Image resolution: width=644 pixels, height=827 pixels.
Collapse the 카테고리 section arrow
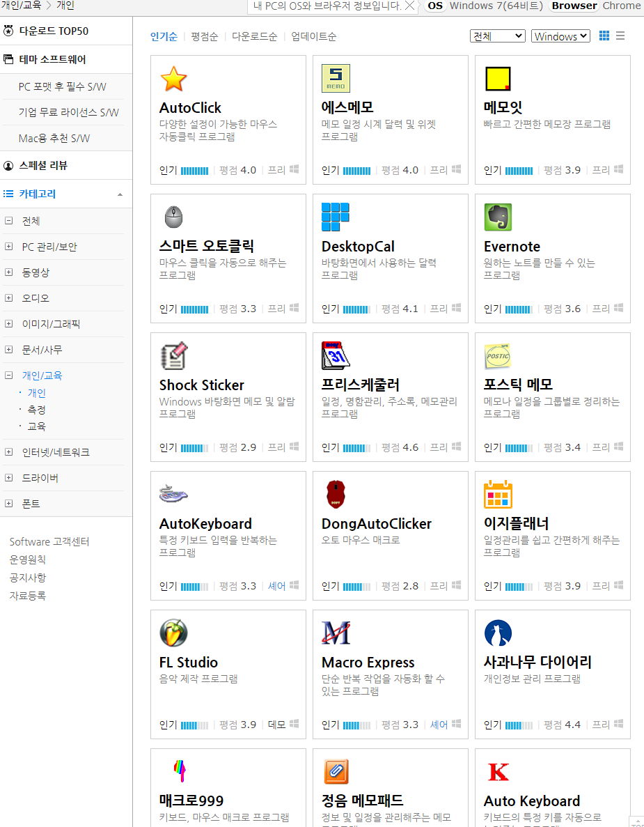click(120, 194)
